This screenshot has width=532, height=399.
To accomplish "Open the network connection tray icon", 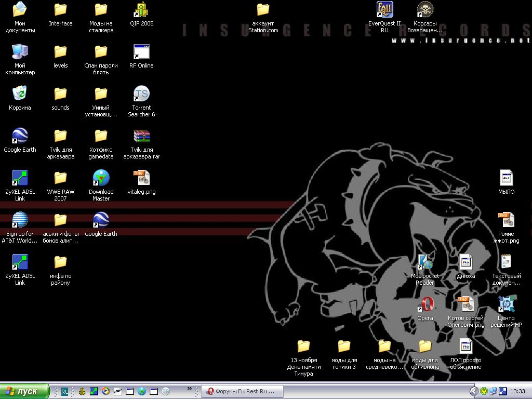I will point(493,391).
